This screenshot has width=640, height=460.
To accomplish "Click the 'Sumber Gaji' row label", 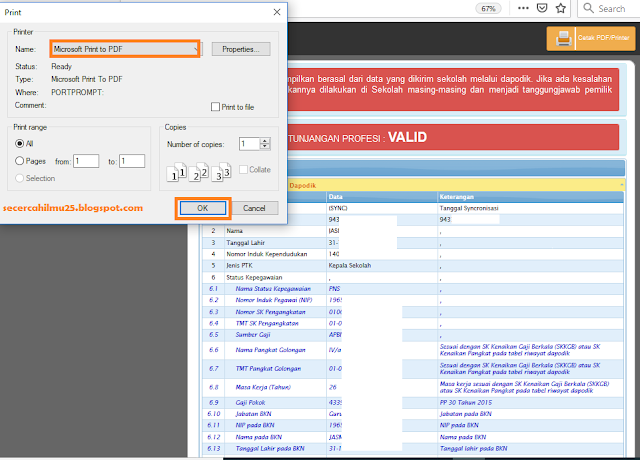I will [x=253, y=335].
